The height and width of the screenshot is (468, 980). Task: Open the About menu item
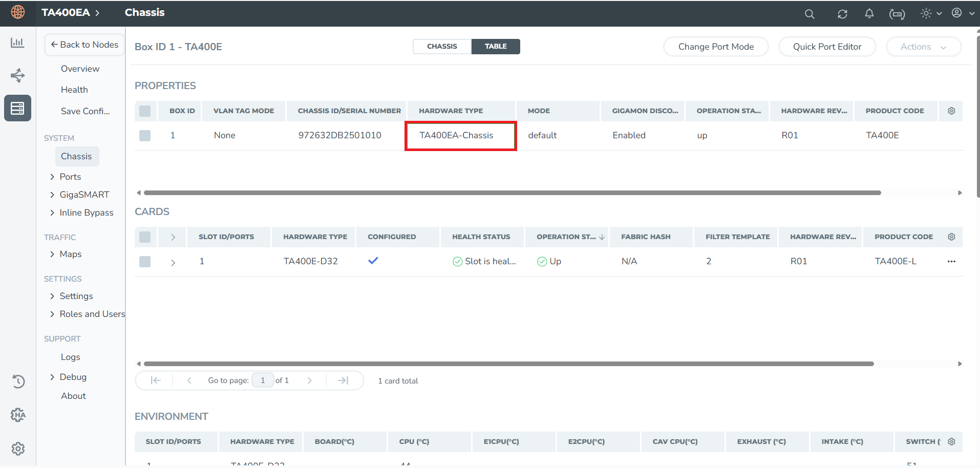click(73, 396)
